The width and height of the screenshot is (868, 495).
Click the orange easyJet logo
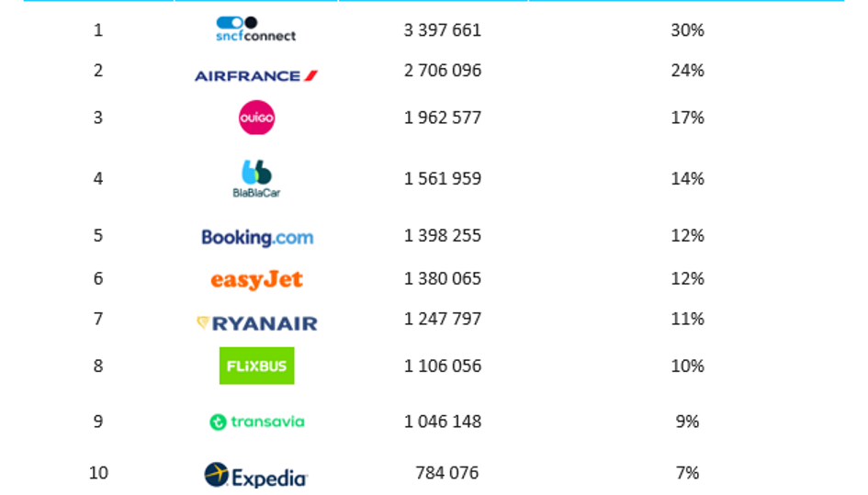pyautogui.click(x=257, y=280)
